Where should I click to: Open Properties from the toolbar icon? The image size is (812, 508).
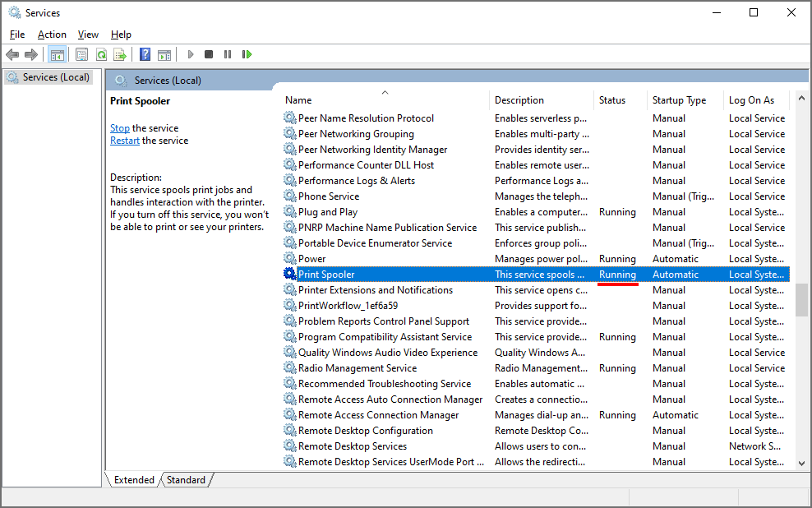click(81, 54)
